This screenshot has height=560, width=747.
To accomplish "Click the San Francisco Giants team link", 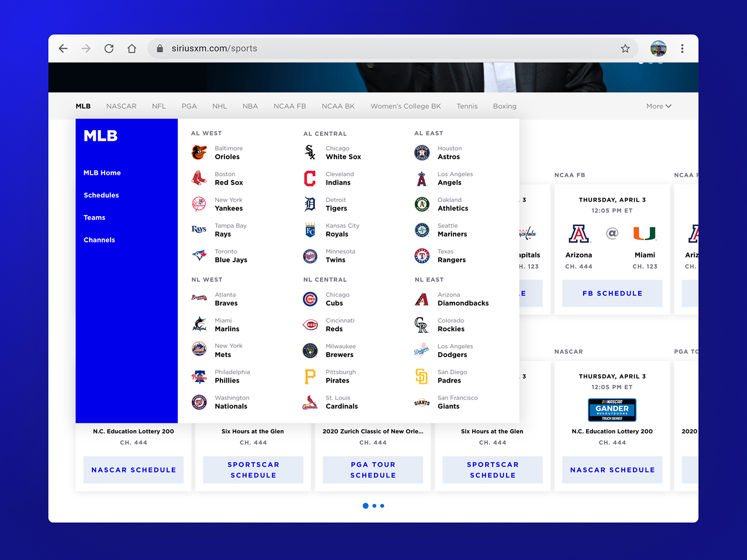I will [446, 402].
